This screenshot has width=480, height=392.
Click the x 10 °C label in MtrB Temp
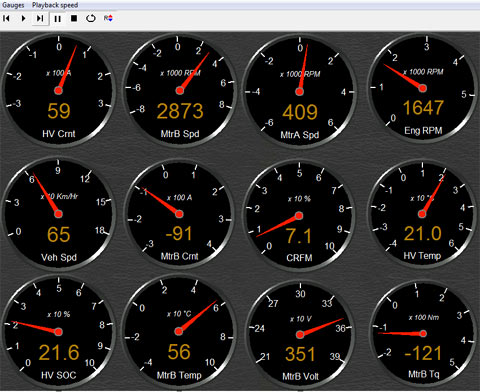tap(179, 314)
